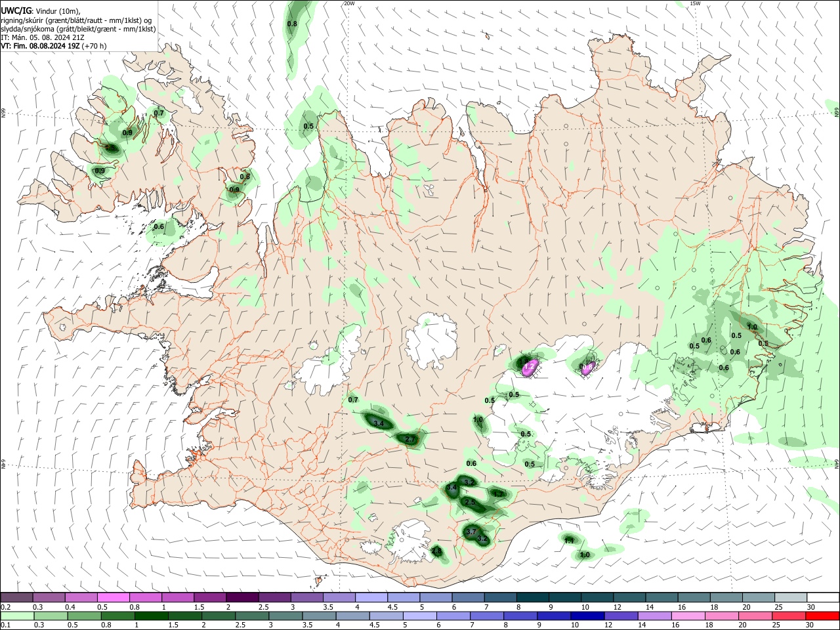The image size is (840, 630).
Task: Select the pale green 0.1 swatch, lower legend row
Action: coord(17,616)
